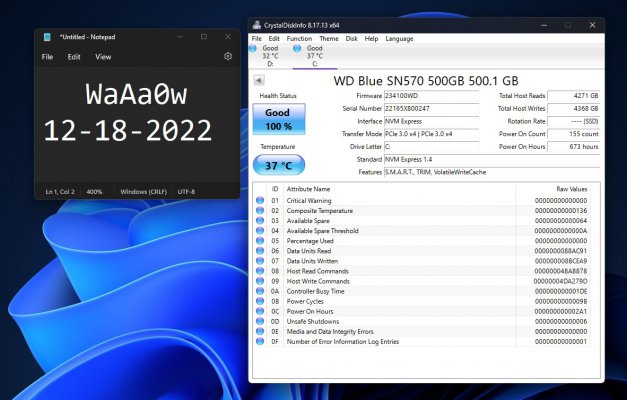
Task: Click the status orb for Power On Hours attribute
Action: pos(260,311)
